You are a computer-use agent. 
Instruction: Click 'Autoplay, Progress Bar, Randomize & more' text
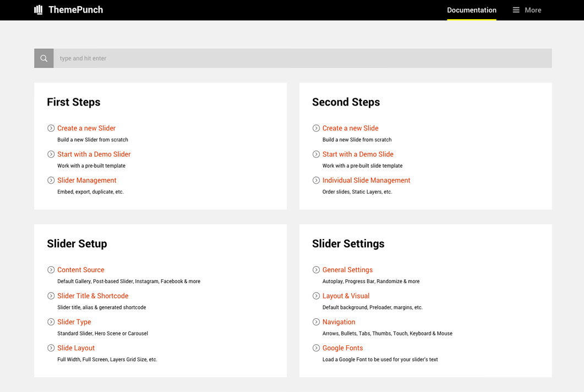tap(371, 281)
